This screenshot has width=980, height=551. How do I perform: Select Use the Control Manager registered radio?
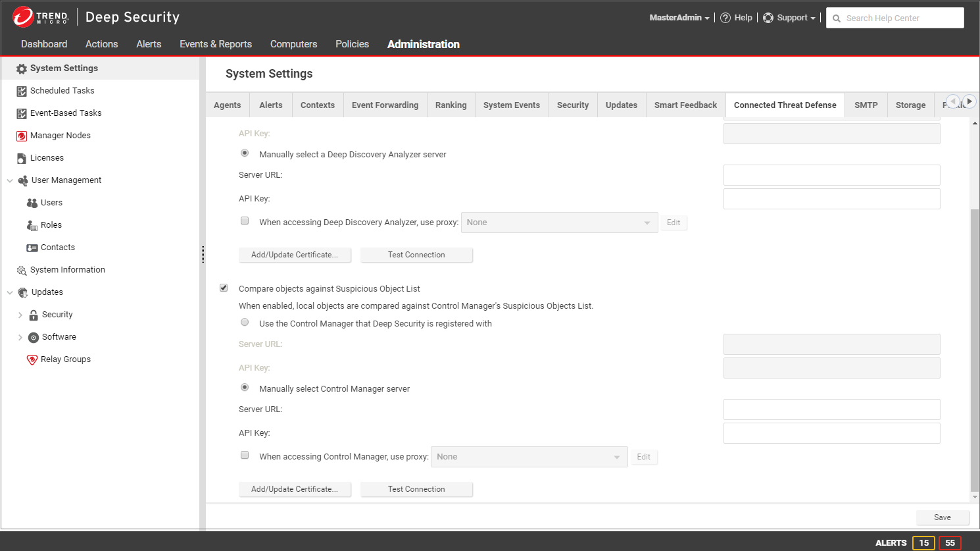click(245, 323)
